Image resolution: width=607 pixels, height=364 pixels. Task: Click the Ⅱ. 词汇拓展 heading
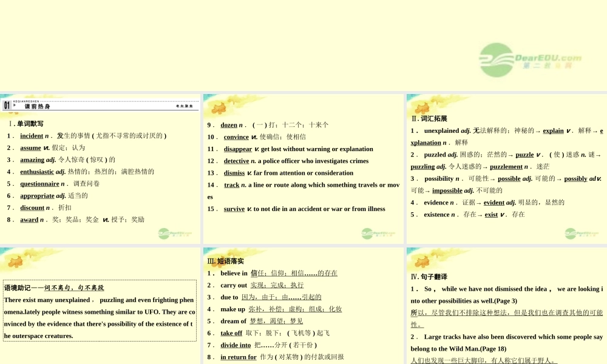tap(429, 119)
